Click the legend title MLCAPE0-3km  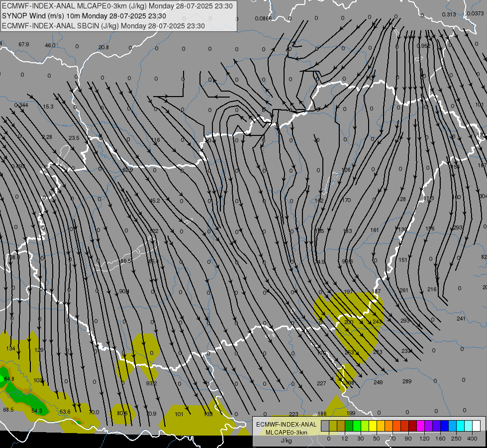tap(287, 433)
